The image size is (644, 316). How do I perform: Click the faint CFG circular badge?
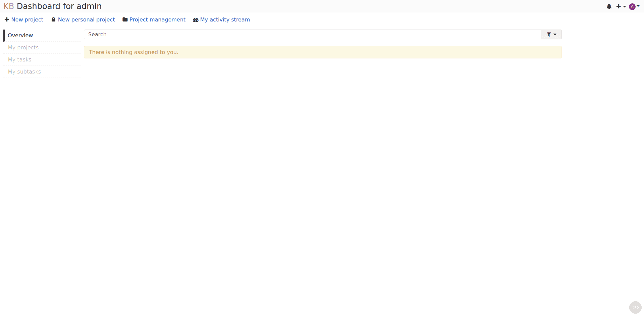[x=635, y=307]
